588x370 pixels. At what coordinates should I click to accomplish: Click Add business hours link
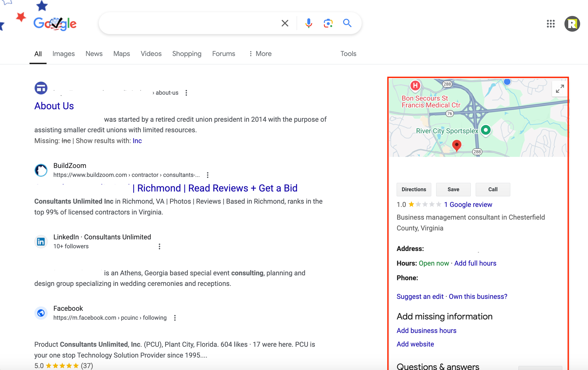427,331
